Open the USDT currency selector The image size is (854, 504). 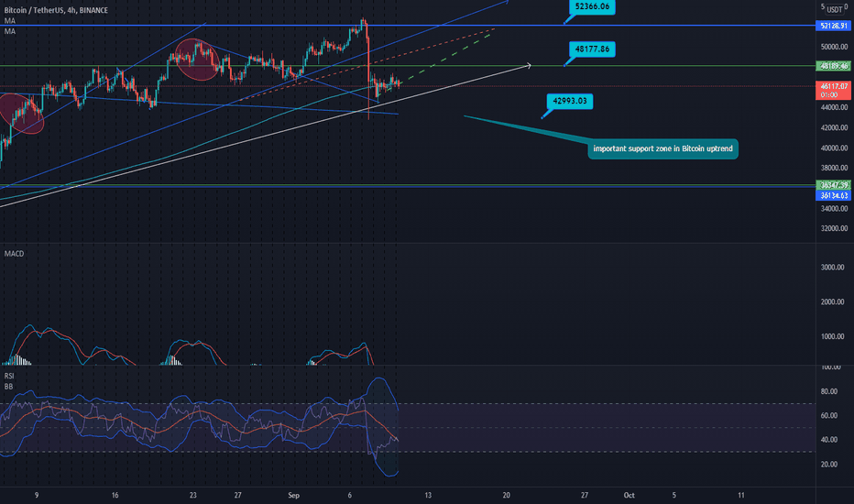pyautogui.click(x=834, y=9)
